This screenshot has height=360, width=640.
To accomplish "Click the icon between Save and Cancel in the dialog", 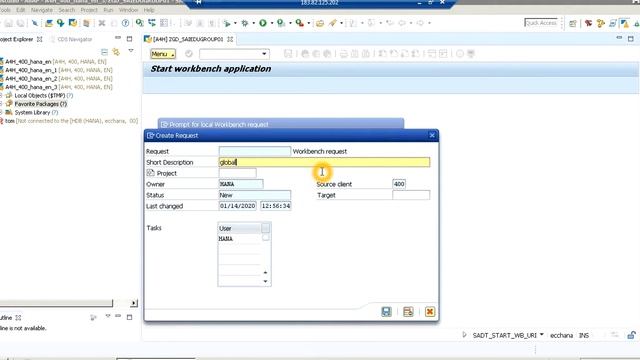I will click(x=408, y=312).
